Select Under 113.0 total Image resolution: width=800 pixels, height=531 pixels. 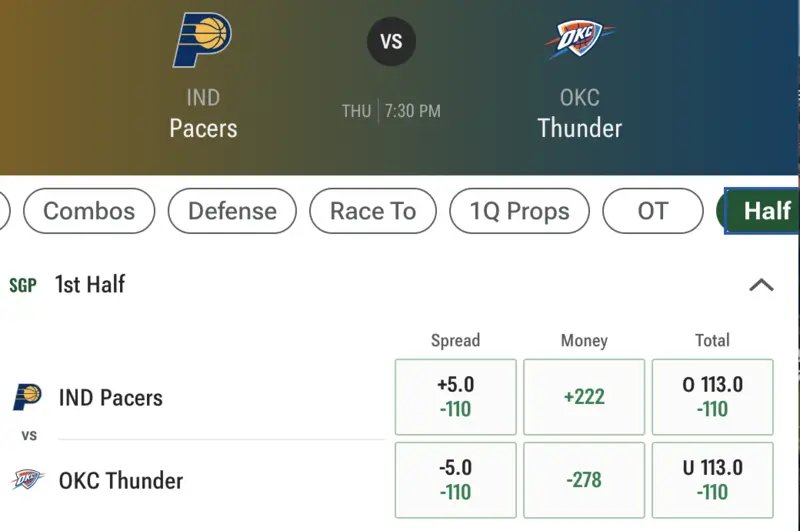tap(712, 480)
